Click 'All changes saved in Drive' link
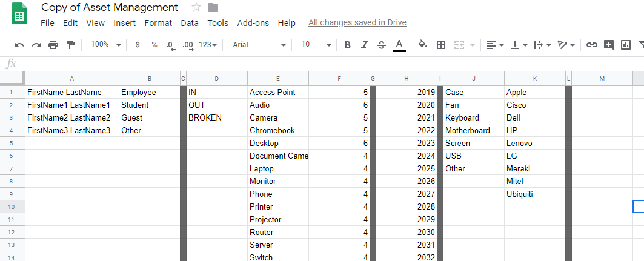The image size is (644, 261). point(357,23)
